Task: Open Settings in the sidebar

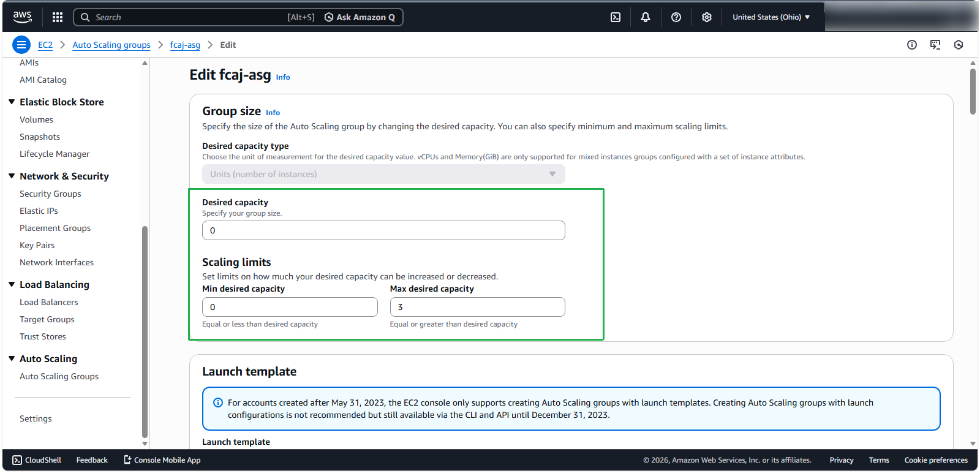Action: pyautogui.click(x=36, y=418)
